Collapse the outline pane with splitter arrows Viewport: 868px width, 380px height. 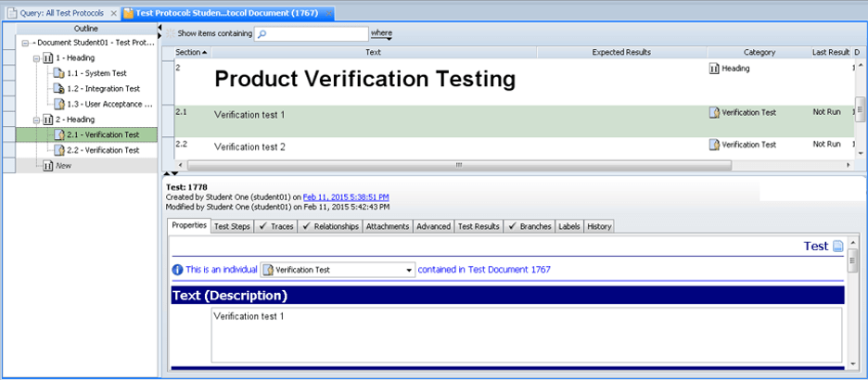[160, 32]
